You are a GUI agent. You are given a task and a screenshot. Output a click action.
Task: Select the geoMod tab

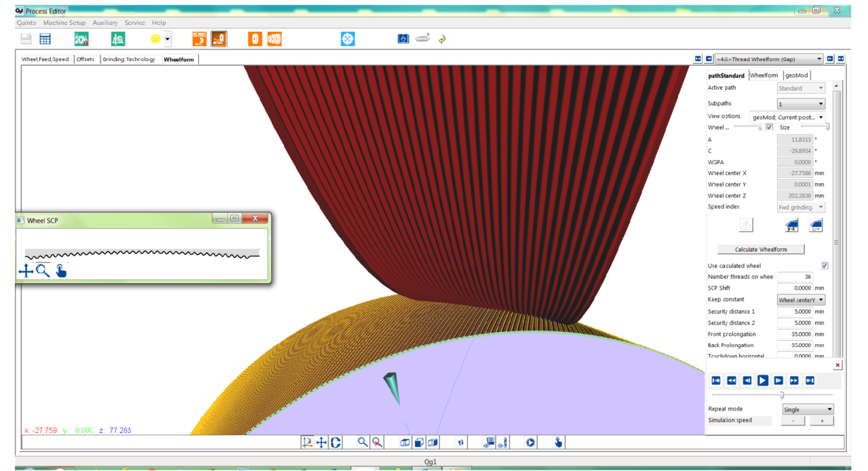pyautogui.click(x=796, y=75)
